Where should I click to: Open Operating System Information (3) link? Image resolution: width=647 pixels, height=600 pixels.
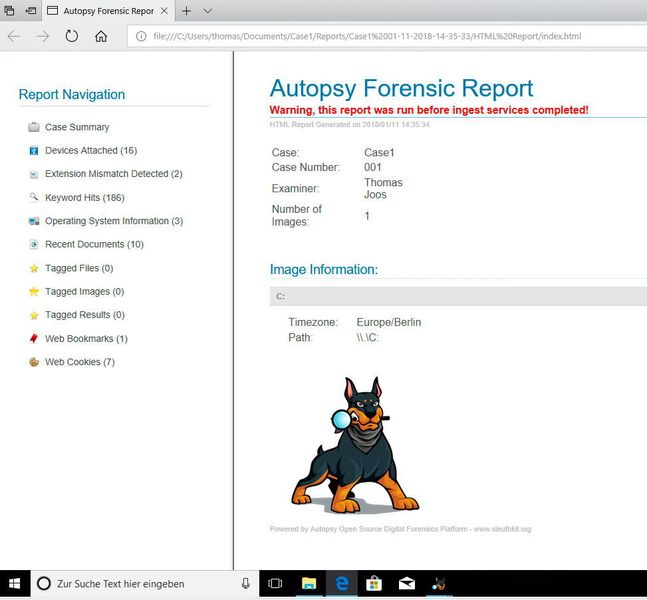[x=114, y=221]
